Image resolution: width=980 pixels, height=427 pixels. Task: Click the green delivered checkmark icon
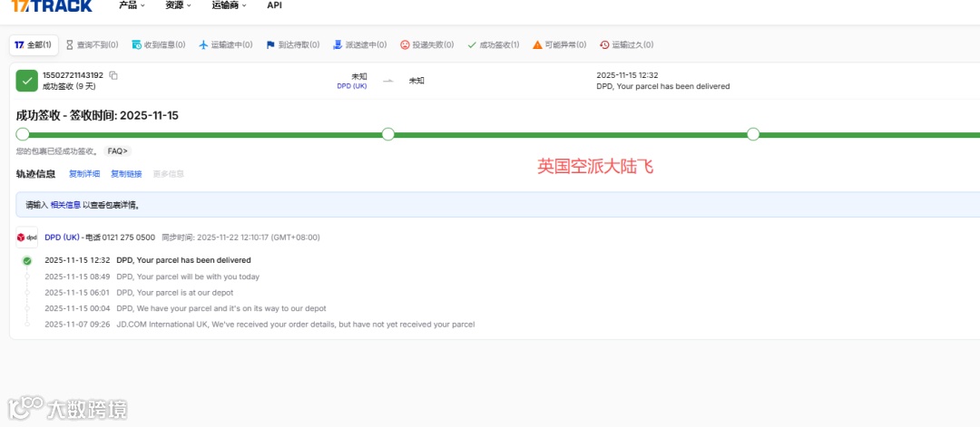pos(27,81)
